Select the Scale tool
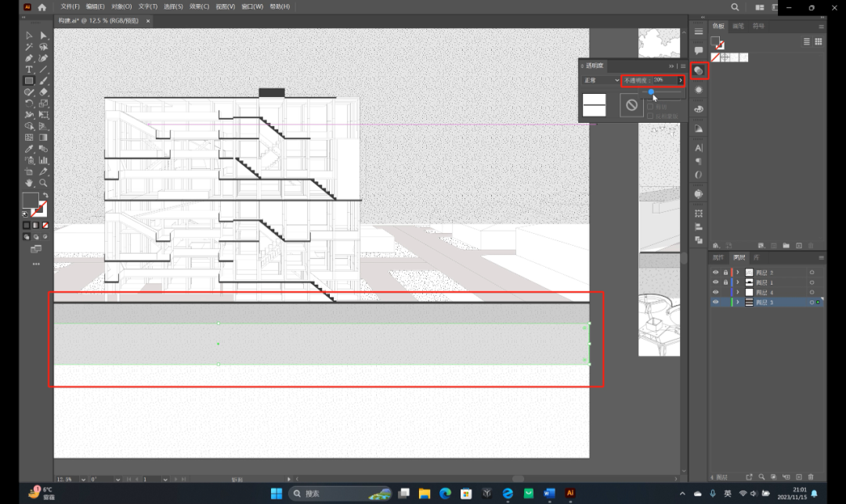The width and height of the screenshot is (846, 504). (x=44, y=103)
